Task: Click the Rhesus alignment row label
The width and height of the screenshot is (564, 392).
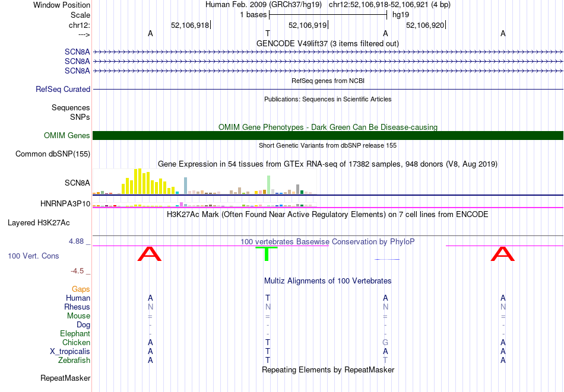Action: click(77, 307)
